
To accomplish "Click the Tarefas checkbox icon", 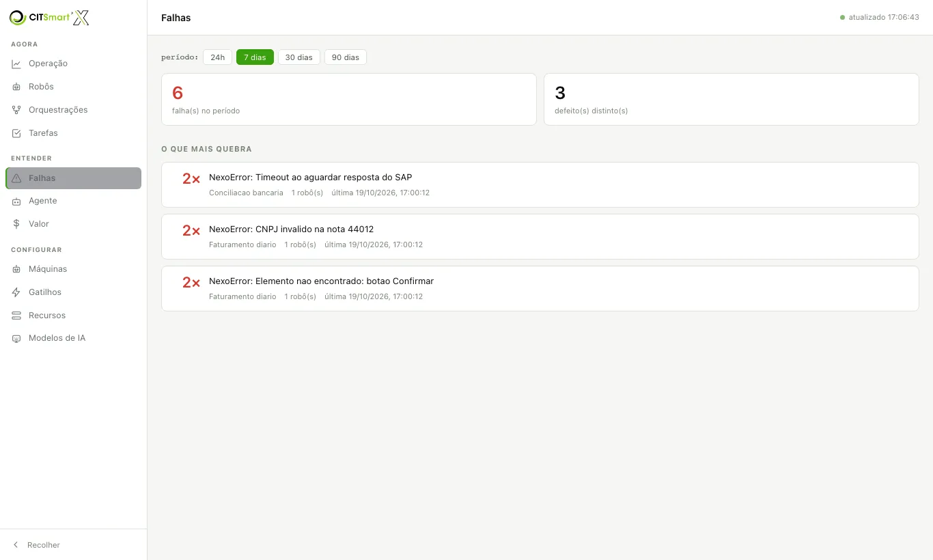I will [16, 133].
